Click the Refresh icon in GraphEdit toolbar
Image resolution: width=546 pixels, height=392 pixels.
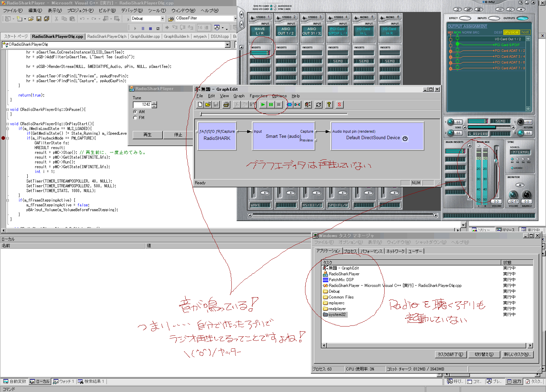click(x=318, y=105)
